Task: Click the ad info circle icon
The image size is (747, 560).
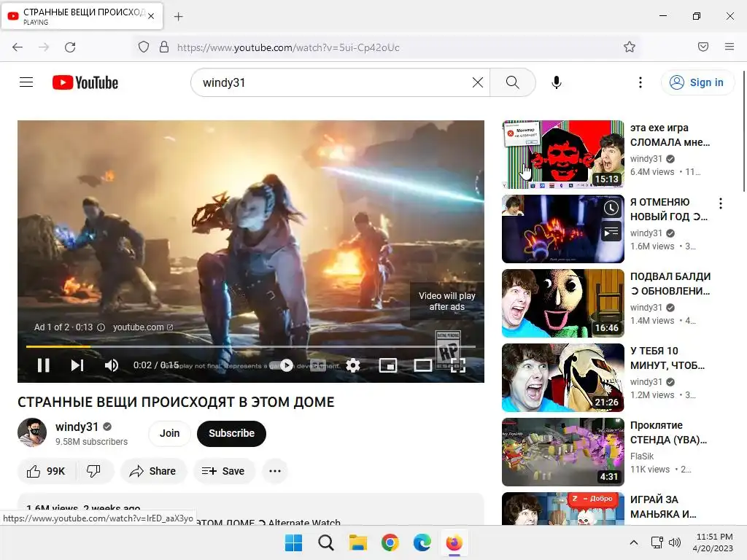Action: pyautogui.click(x=101, y=327)
